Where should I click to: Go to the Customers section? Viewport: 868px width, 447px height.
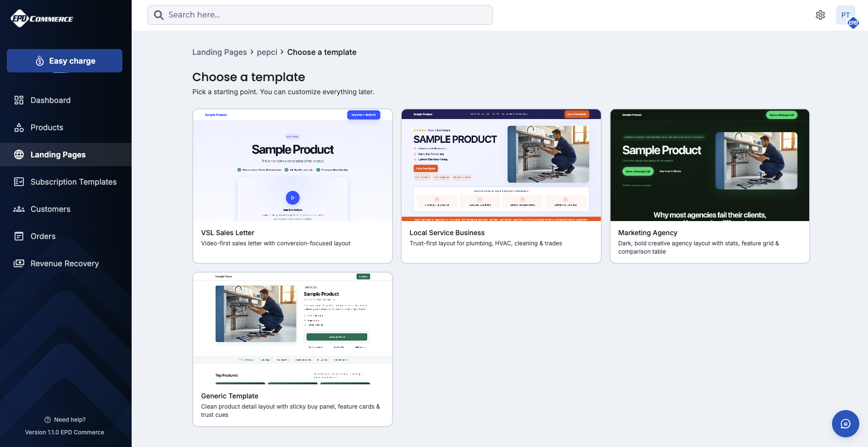66,209
